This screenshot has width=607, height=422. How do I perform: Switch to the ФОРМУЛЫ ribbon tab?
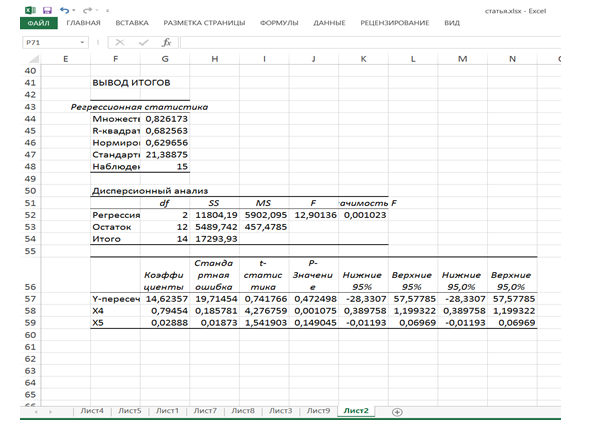(x=279, y=22)
